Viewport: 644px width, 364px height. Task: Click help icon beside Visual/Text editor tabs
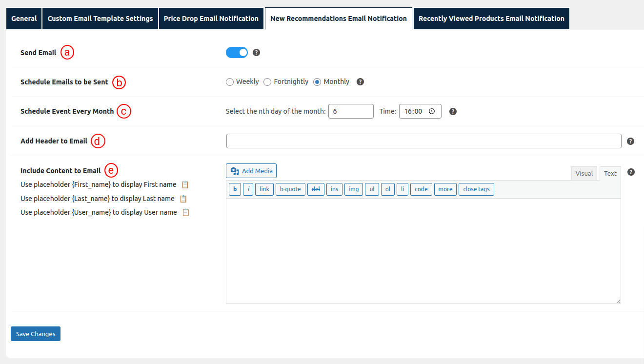coord(631,172)
